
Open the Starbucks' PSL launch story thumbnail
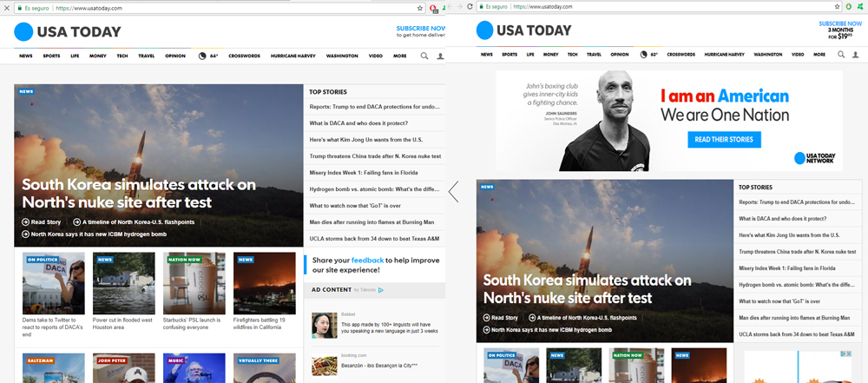(x=195, y=282)
